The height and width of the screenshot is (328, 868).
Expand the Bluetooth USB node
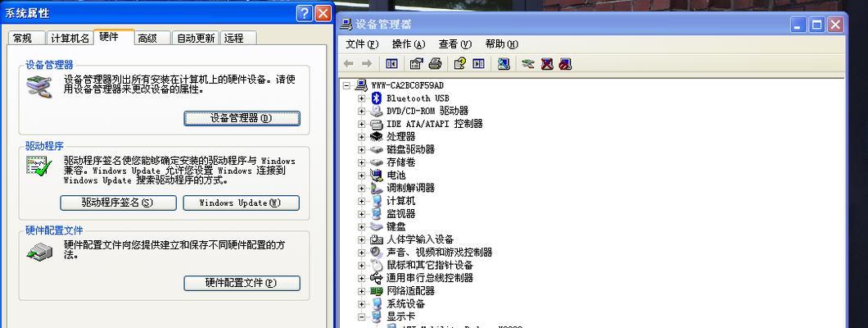pos(361,98)
